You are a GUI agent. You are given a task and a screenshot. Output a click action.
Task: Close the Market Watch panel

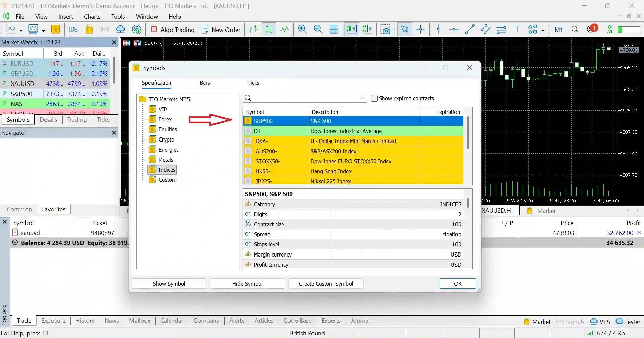pos(114,42)
